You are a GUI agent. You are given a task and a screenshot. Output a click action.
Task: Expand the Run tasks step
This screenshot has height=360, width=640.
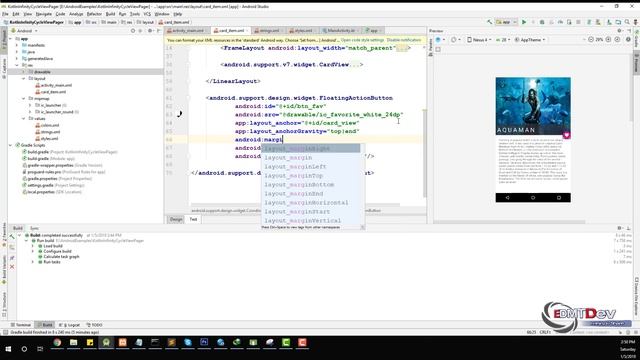tap(33, 262)
